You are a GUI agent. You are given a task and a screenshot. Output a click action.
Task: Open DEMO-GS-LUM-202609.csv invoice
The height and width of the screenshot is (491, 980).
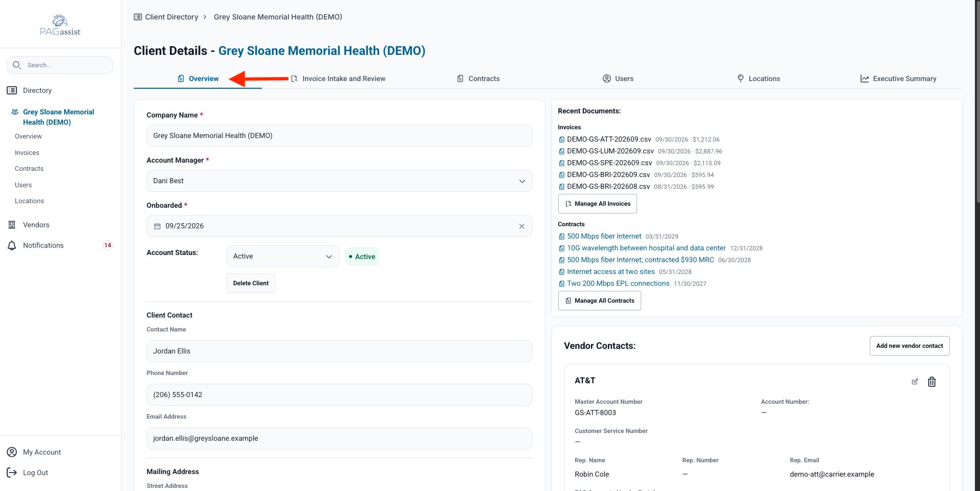pyautogui.click(x=610, y=151)
